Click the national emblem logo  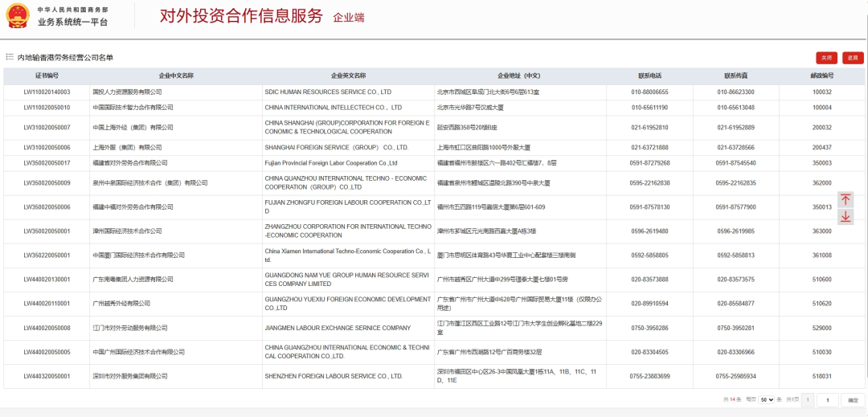[x=17, y=16]
